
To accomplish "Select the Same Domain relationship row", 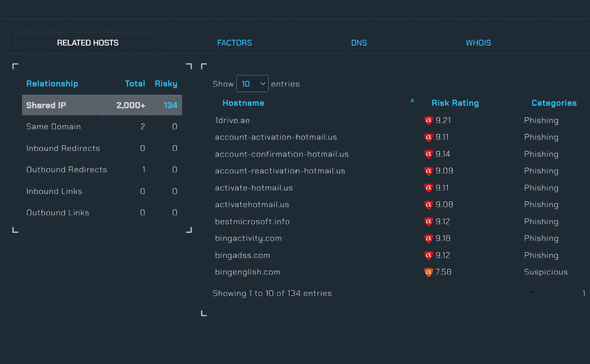I will coord(102,126).
